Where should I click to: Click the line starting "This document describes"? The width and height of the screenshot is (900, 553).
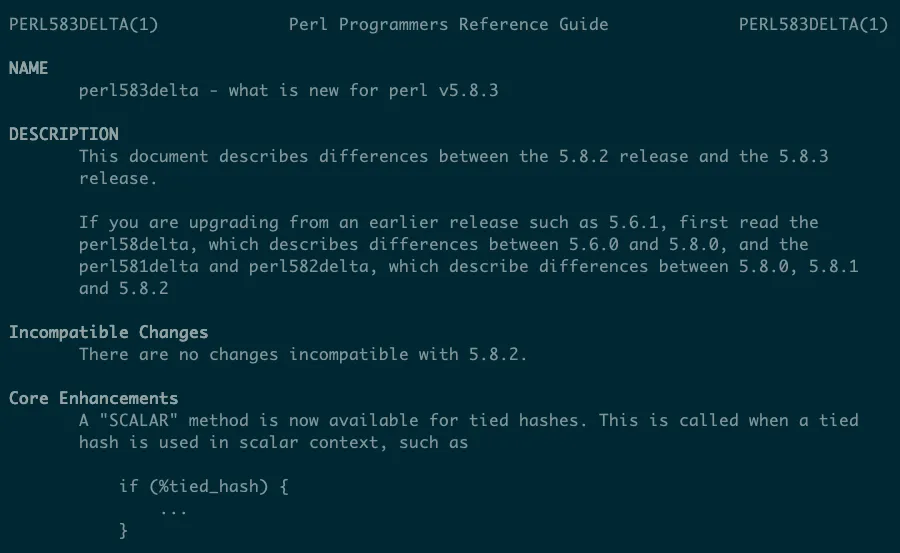(453, 156)
